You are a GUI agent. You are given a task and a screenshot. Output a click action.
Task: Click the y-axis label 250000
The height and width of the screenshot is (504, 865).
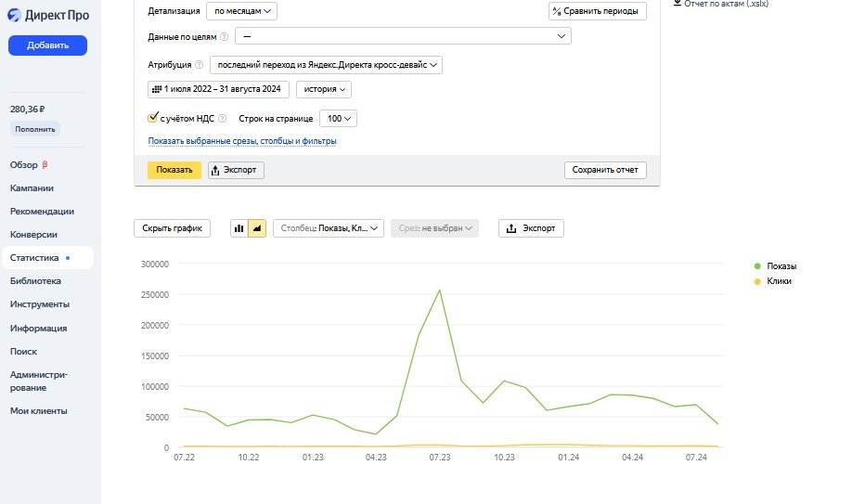(x=155, y=294)
